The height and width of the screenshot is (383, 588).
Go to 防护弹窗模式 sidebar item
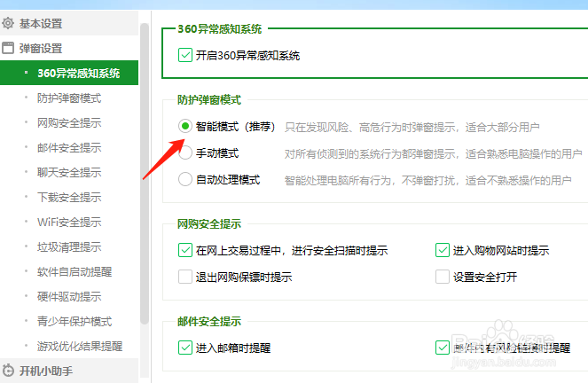click(x=69, y=98)
